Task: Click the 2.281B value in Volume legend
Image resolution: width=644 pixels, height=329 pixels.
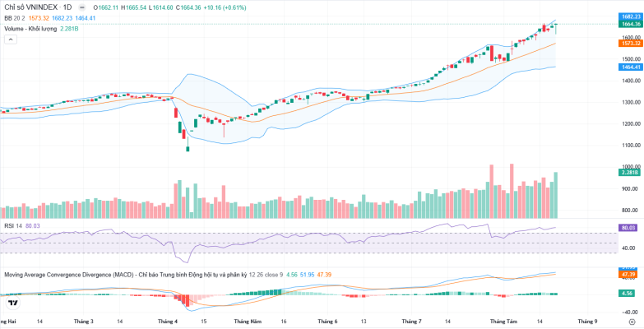Action: coord(69,29)
